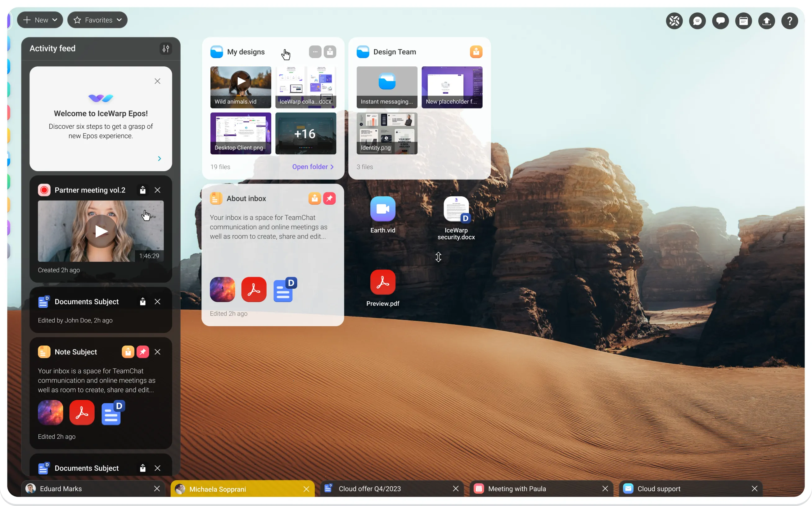Screen dimensions: 812x506
Task: Click the Open folder link
Action: point(313,167)
